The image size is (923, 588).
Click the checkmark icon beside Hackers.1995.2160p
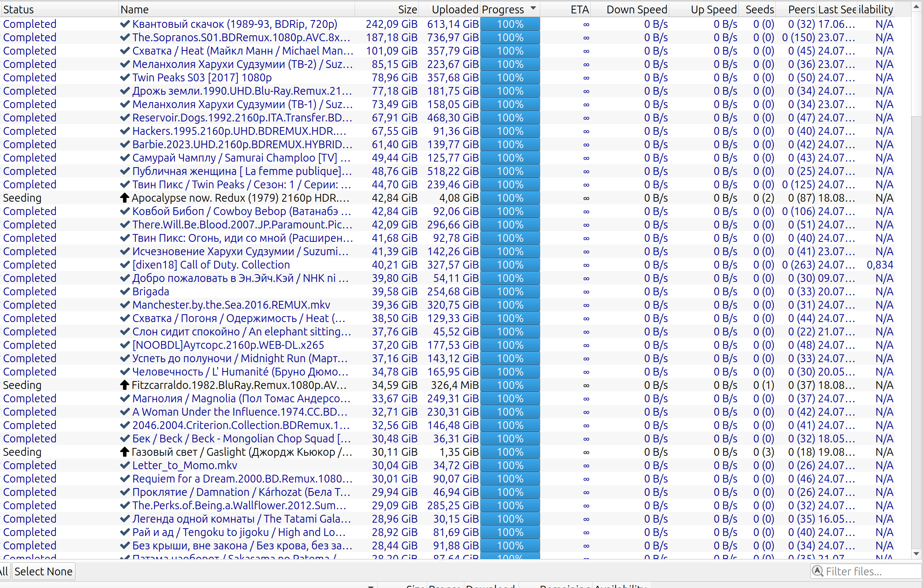[x=125, y=131]
